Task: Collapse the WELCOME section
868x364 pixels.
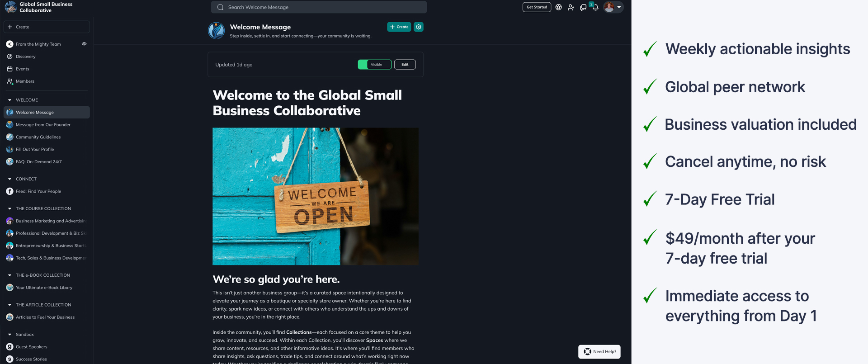Action: (x=9, y=100)
